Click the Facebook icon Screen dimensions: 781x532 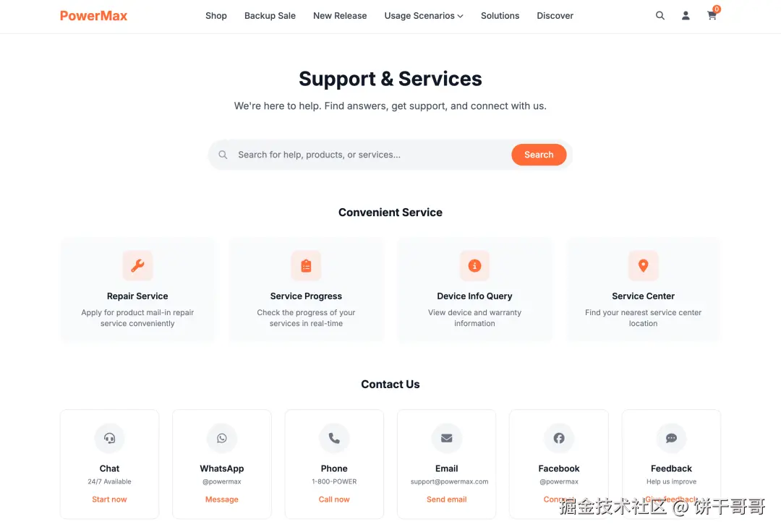click(x=559, y=438)
